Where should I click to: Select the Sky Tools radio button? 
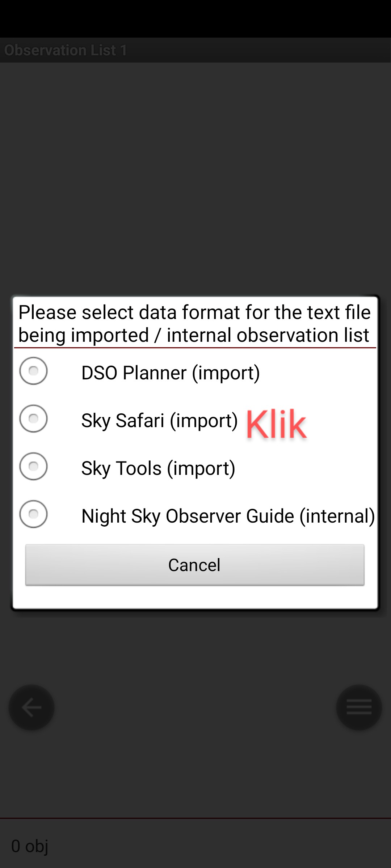[x=33, y=467]
